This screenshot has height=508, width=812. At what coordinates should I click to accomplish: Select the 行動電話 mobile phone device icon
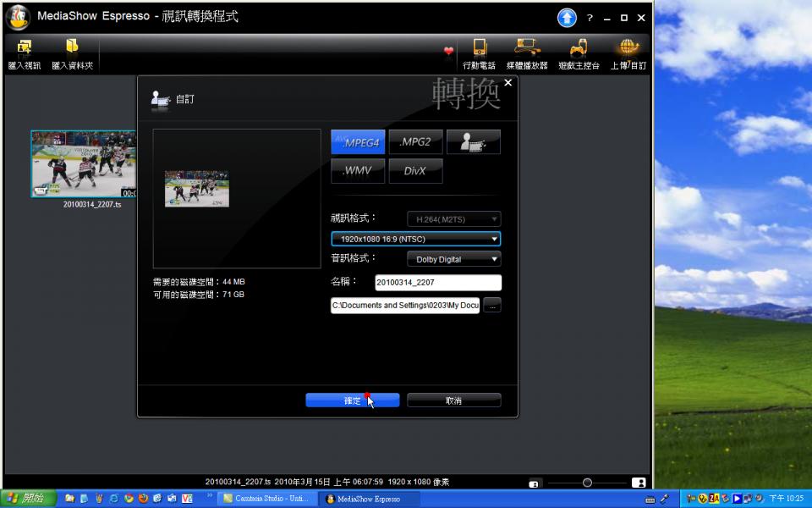tap(480, 47)
